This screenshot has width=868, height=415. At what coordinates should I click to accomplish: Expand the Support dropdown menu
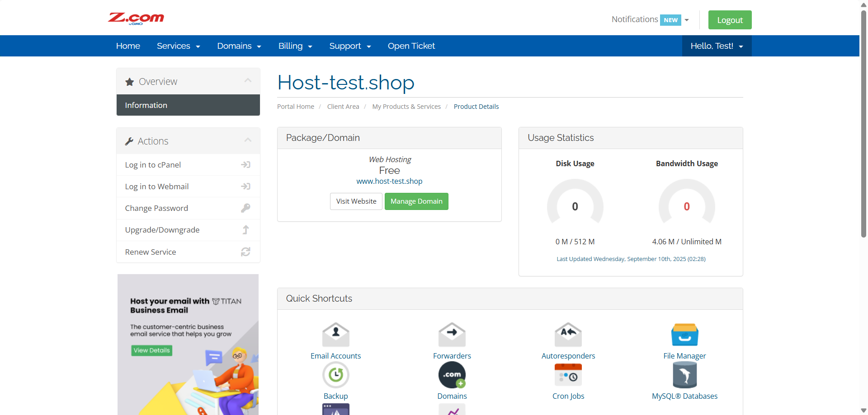(350, 46)
